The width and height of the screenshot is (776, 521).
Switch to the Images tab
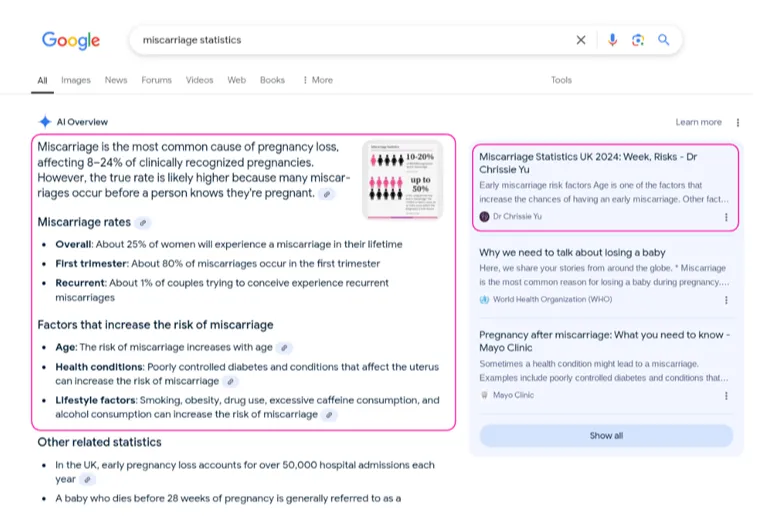tap(76, 80)
